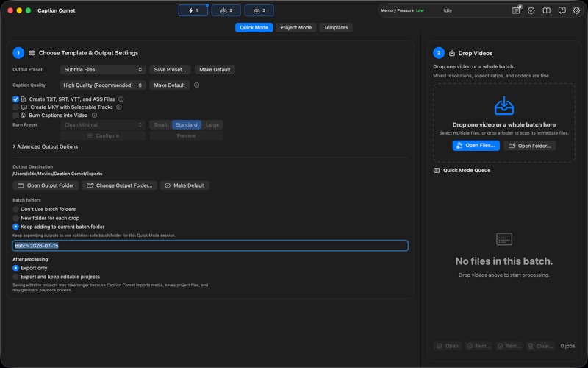Click the Configure button
The image size is (588, 368).
[103, 135]
